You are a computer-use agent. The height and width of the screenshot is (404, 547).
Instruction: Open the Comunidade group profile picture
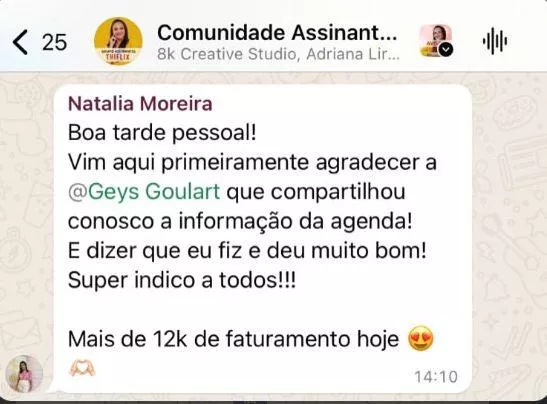[x=118, y=41]
